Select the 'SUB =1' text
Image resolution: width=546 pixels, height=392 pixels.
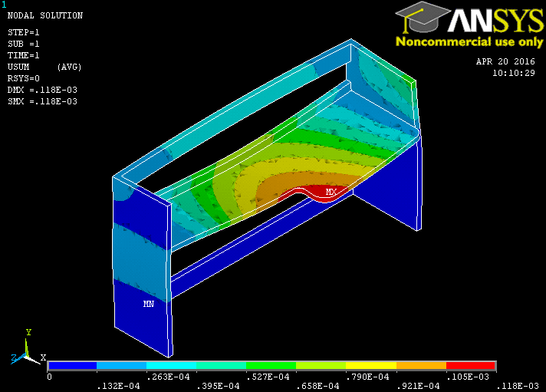23,44
